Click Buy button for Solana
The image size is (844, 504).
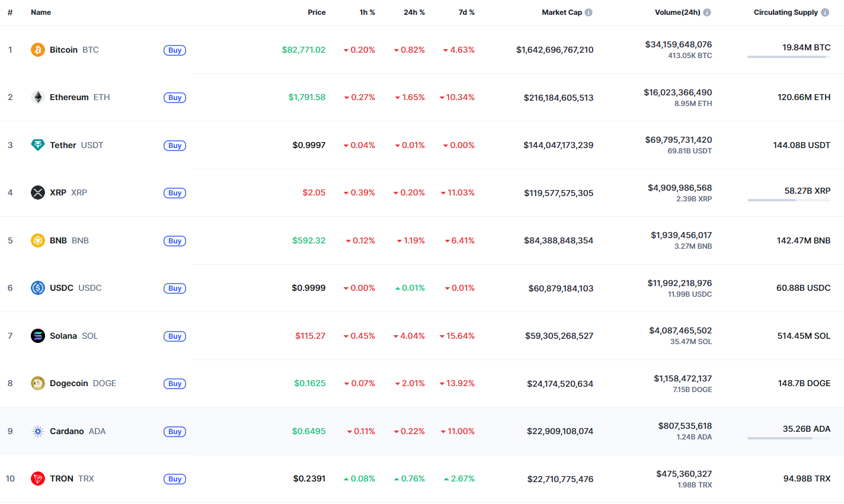[175, 336]
